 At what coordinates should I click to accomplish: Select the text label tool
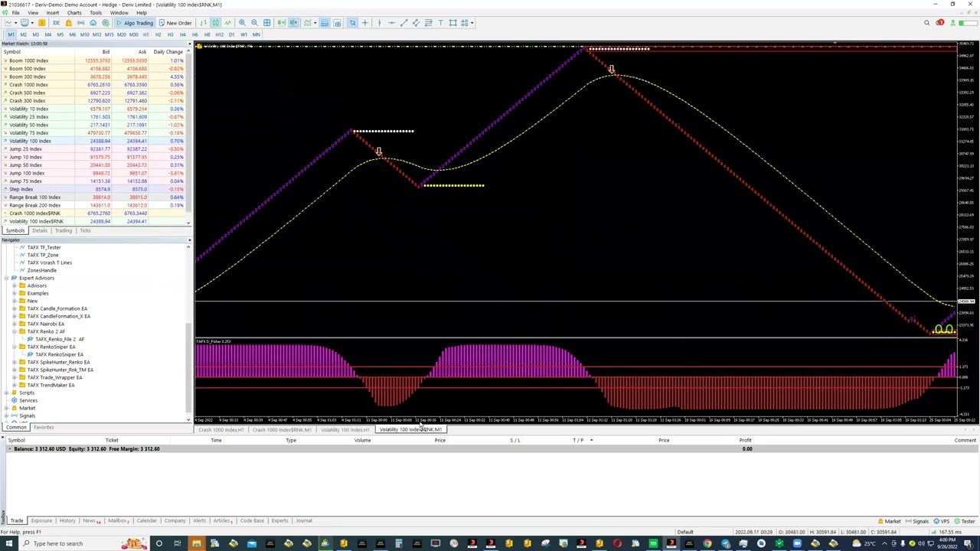tap(440, 23)
